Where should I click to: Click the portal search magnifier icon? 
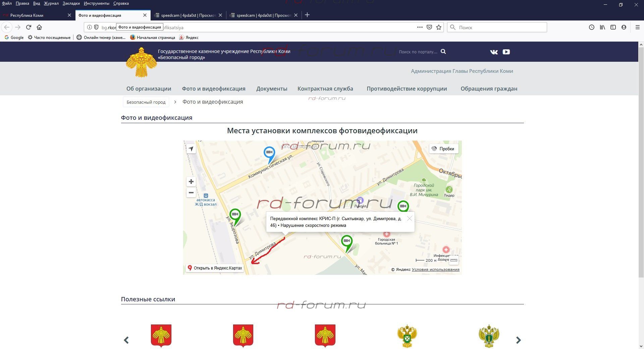(443, 52)
